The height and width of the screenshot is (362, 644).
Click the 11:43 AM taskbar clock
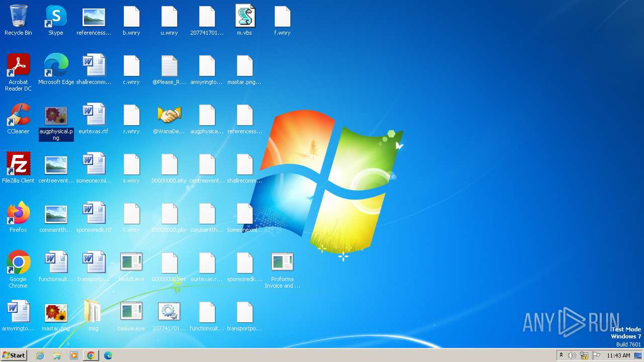[x=618, y=355]
